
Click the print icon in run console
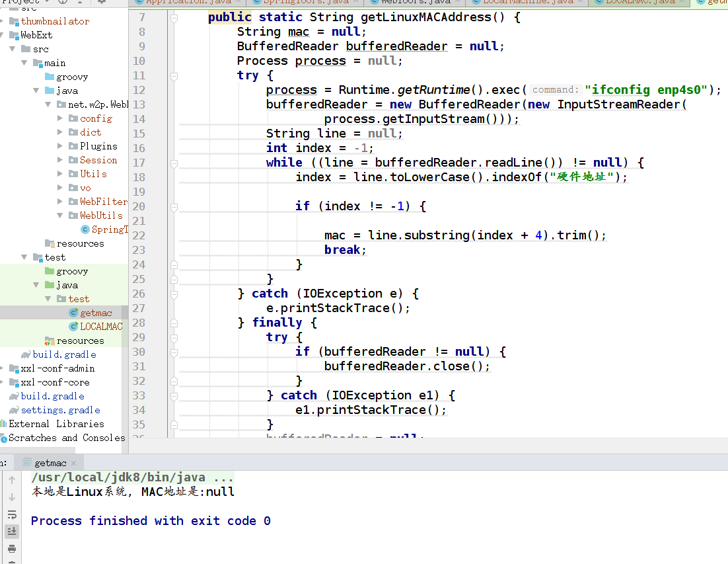(12, 549)
